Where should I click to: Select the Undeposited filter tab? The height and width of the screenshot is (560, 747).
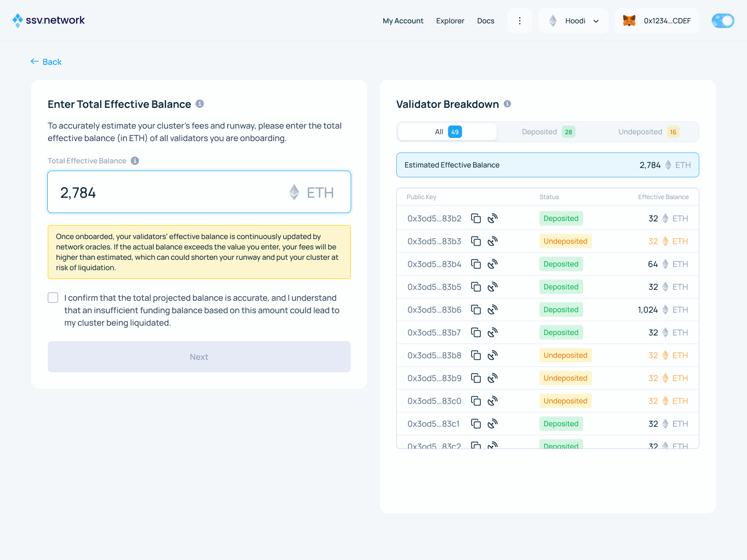coord(647,132)
